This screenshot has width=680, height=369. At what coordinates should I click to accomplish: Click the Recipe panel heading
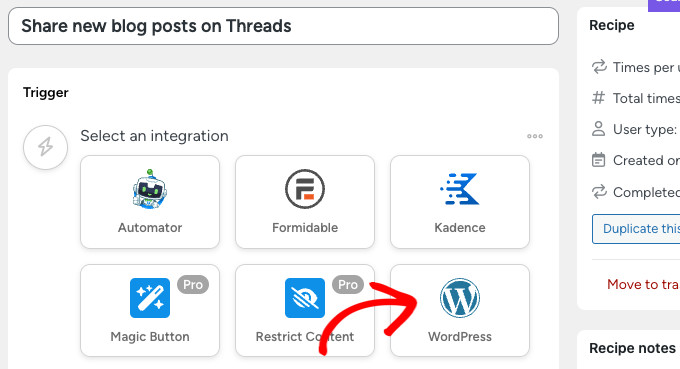pos(611,25)
